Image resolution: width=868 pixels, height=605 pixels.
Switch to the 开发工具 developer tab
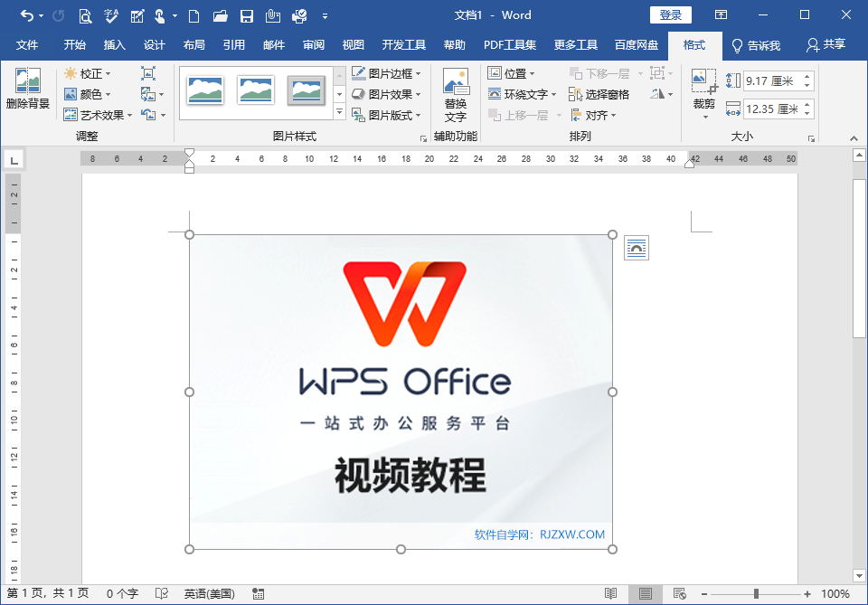[x=403, y=45]
